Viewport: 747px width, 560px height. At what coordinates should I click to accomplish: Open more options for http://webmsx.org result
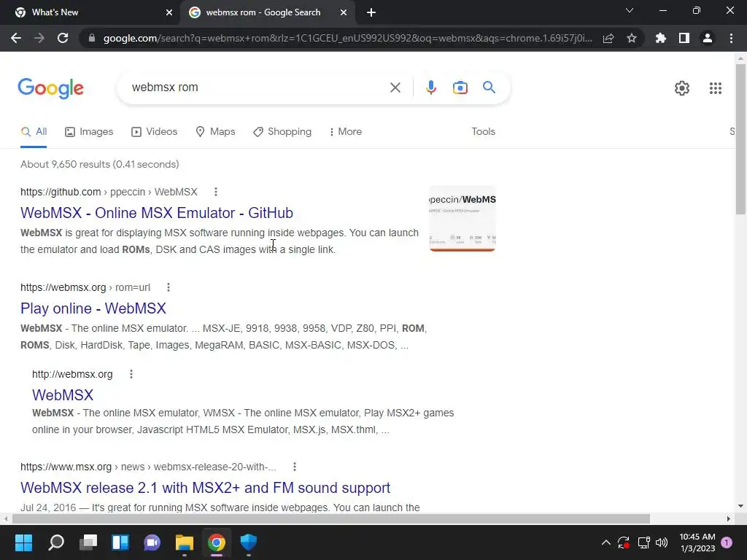(x=131, y=374)
